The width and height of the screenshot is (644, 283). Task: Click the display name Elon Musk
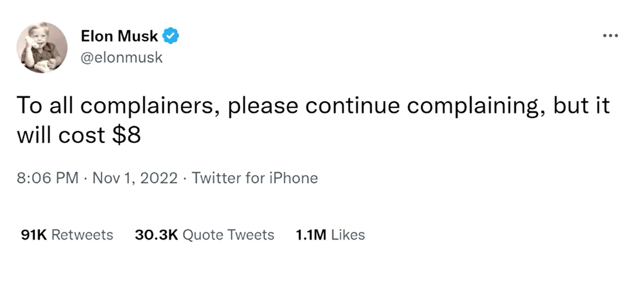119,36
